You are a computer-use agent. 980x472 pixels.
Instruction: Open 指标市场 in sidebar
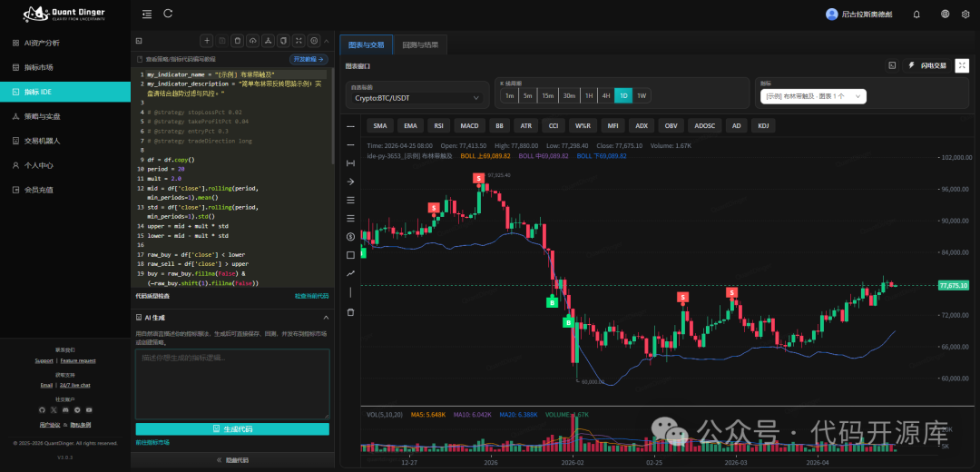click(65, 67)
